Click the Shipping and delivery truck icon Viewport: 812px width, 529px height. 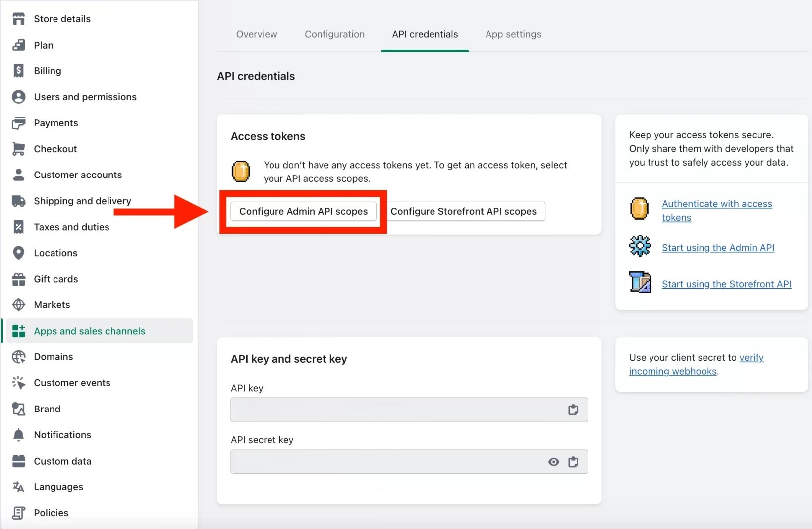coord(18,201)
